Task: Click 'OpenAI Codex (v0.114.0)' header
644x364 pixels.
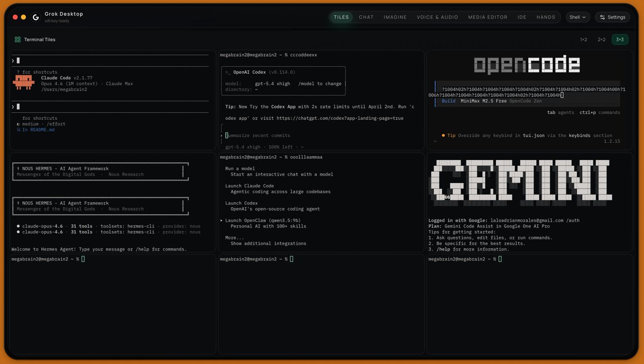Action: [x=260, y=72]
